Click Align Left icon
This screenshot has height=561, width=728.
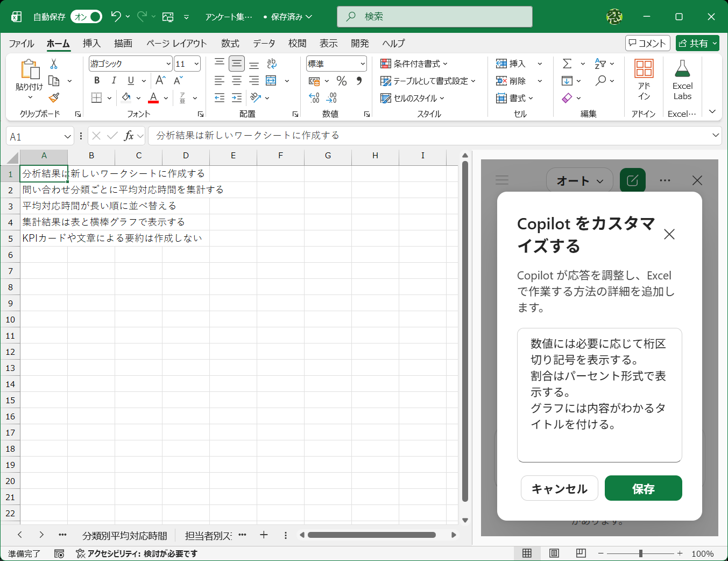220,81
